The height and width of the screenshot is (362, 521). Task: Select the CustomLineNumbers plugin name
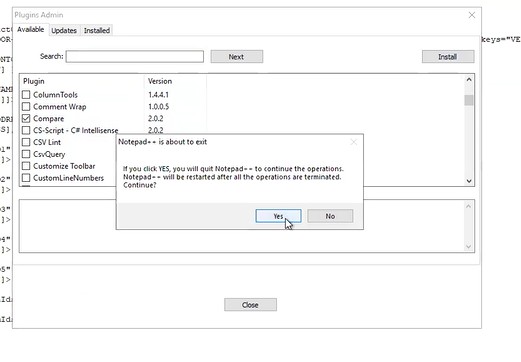click(x=68, y=178)
